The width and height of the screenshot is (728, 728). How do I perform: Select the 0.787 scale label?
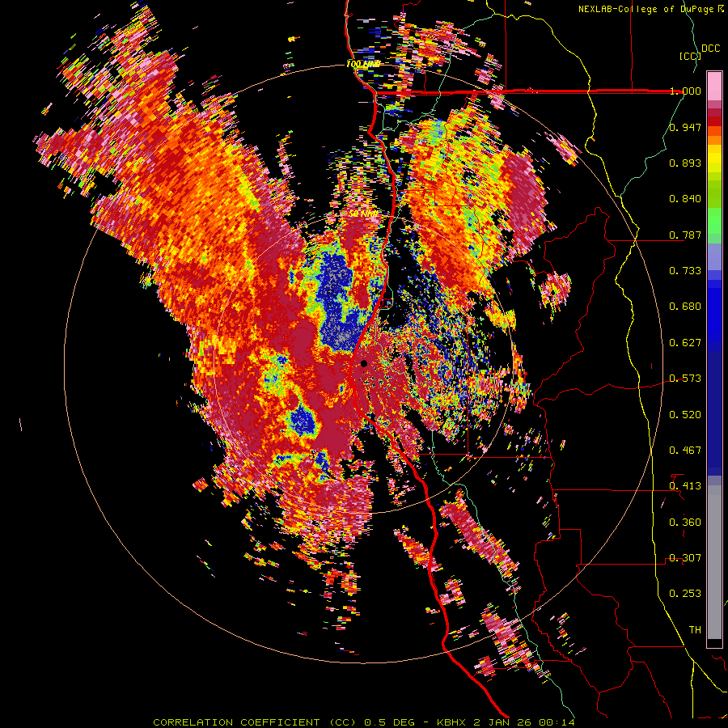(x=685, y=235)
